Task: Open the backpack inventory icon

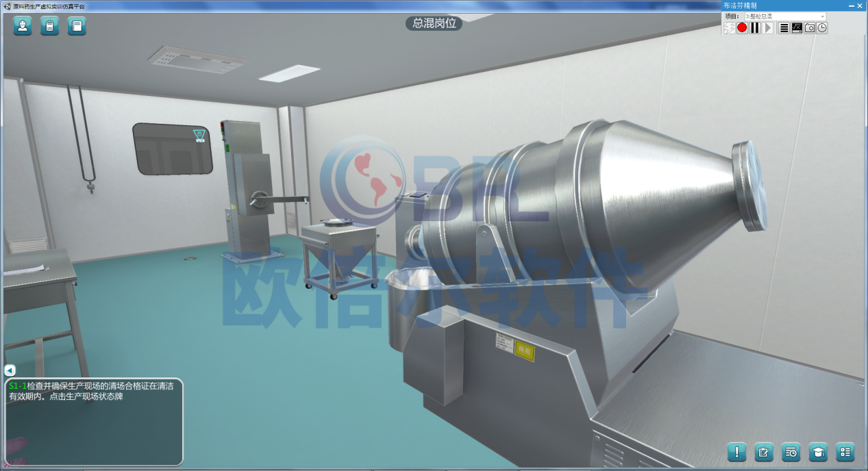Action: click(49, 27)
